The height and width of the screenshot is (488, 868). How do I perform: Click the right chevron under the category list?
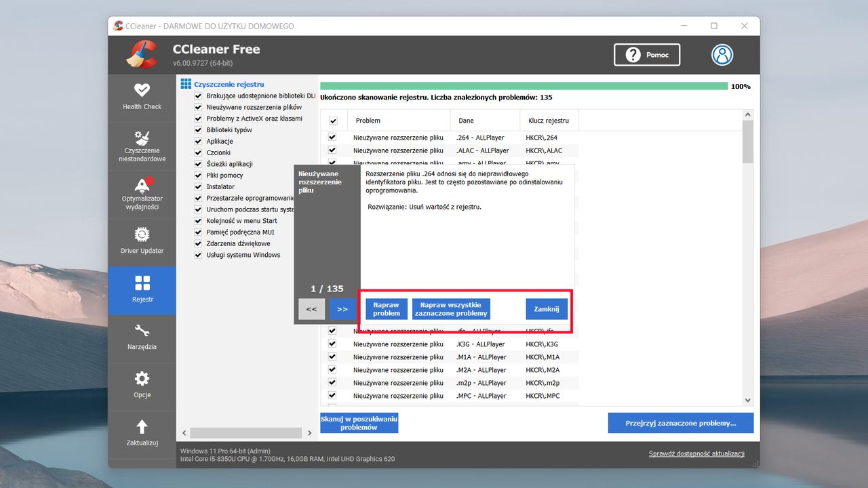point(310,432)
